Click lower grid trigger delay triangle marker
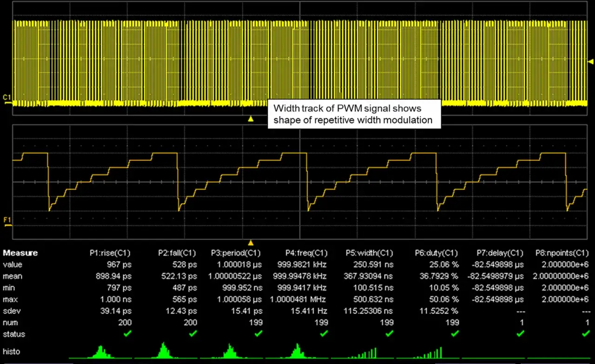 251,243
